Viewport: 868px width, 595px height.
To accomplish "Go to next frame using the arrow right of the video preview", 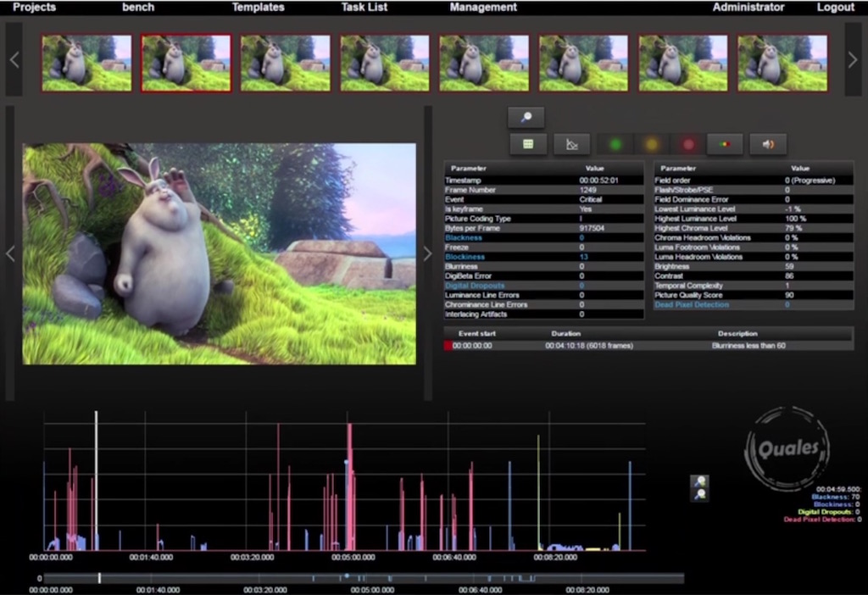I will click(x=428, y=253).
